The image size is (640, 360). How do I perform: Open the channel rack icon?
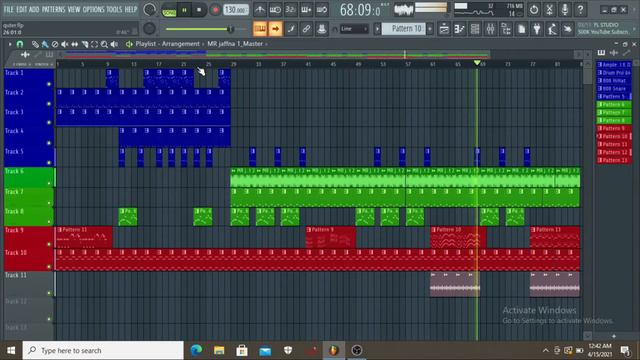(475, 29)
